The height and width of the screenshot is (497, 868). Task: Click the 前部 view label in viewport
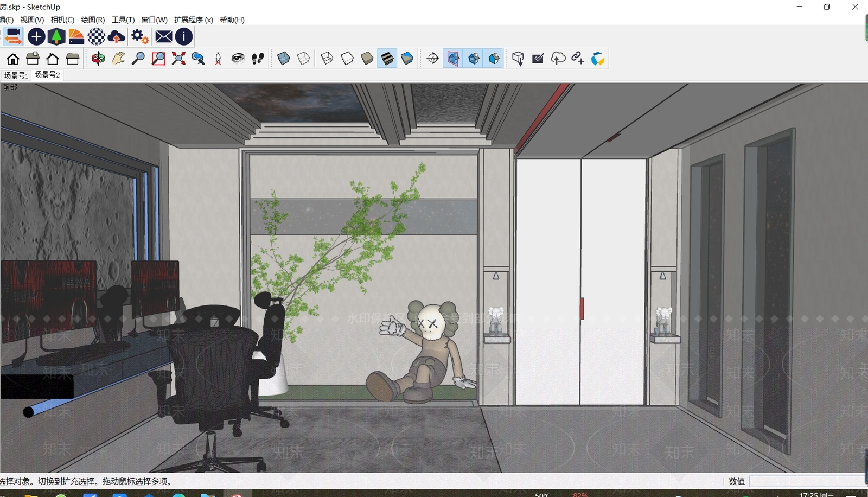coord(10,87)
